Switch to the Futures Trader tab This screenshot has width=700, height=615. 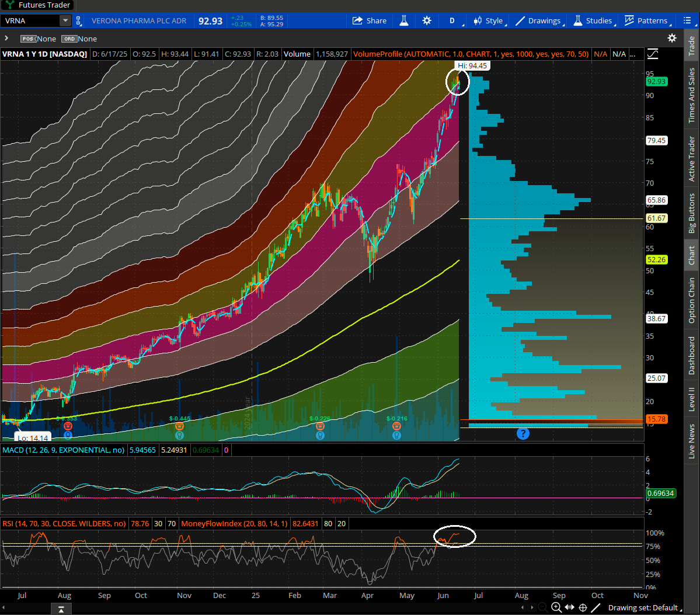tap(37, 5)
